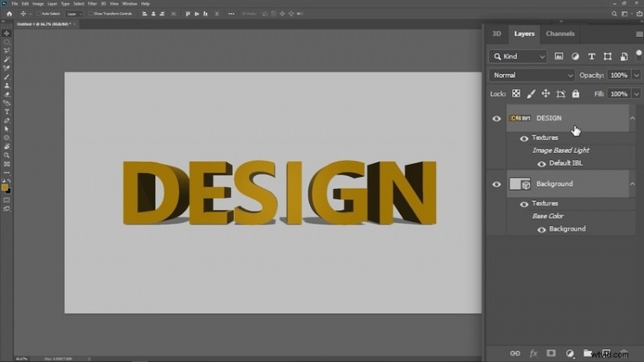The width and height of the screenshot is (644, 362).
Task: Switch to the Channels tab
Action: pos(559,34)
